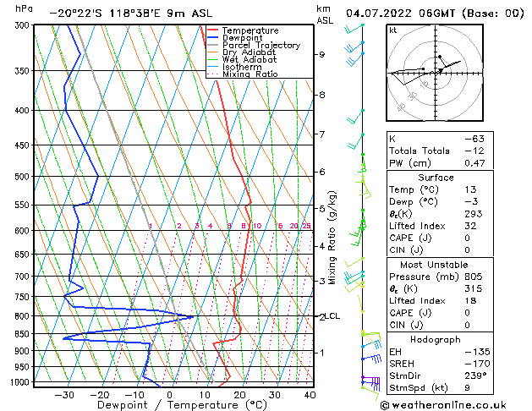Click the "Hodograph" section heading

436,339
